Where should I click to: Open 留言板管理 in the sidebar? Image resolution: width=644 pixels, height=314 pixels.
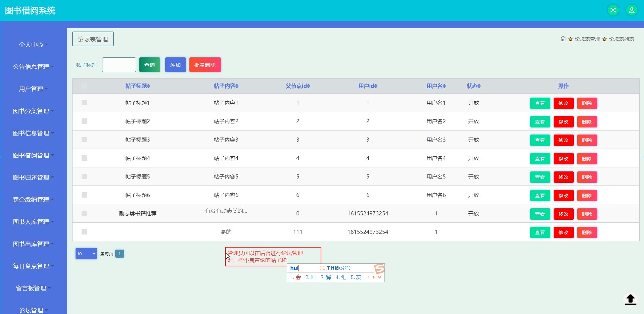[33, 288]
